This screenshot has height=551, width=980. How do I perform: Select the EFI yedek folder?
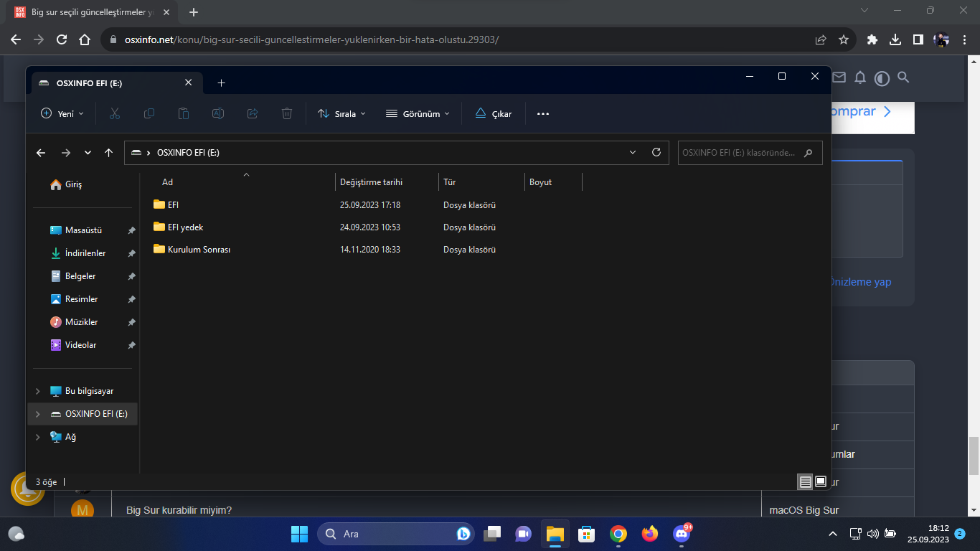(185, 227)
